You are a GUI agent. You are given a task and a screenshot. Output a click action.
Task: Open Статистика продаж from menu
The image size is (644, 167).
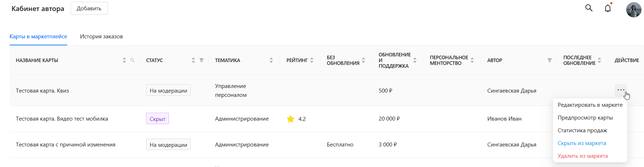point(582,130)
